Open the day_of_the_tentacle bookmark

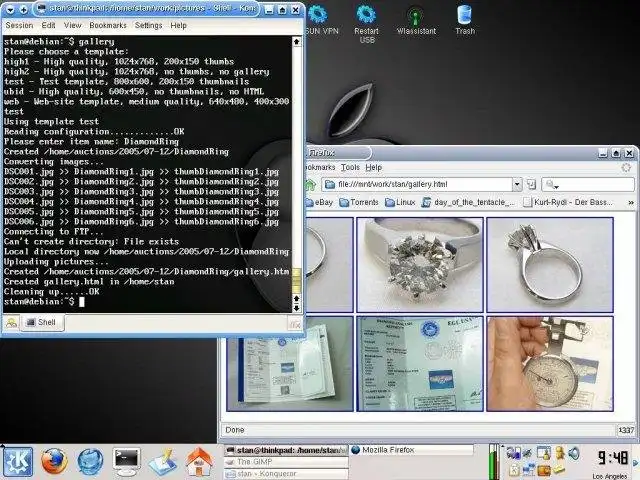[x=468, y=202]
